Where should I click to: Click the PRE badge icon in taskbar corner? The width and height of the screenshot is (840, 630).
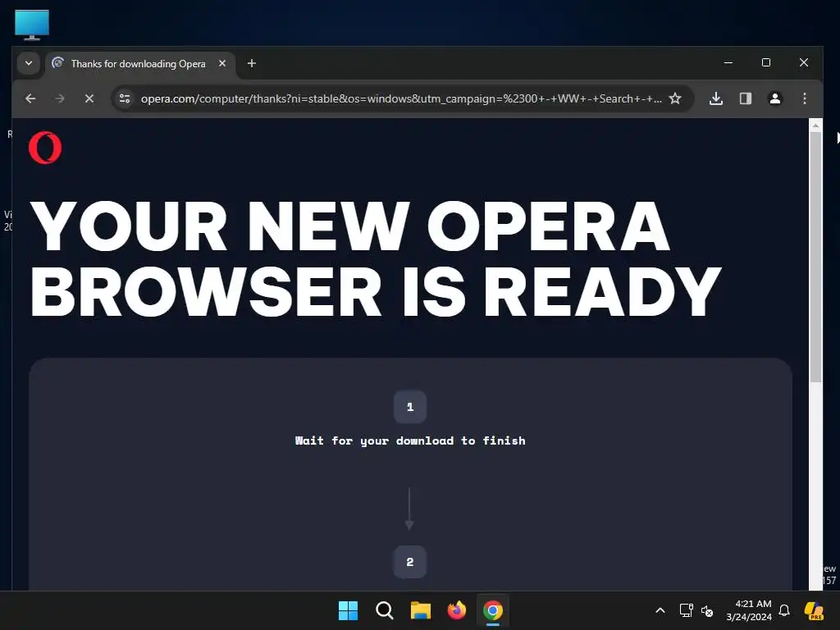click(815, 610)
